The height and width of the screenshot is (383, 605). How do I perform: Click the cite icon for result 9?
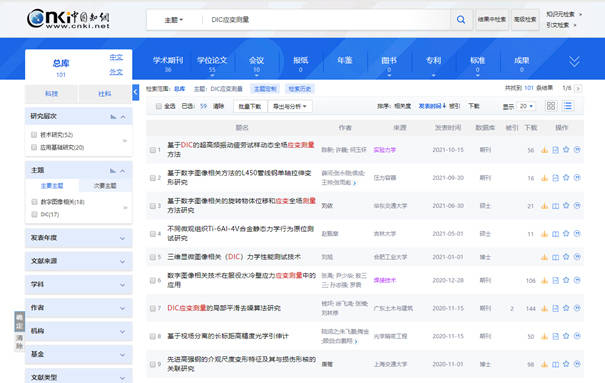(577, 364)
